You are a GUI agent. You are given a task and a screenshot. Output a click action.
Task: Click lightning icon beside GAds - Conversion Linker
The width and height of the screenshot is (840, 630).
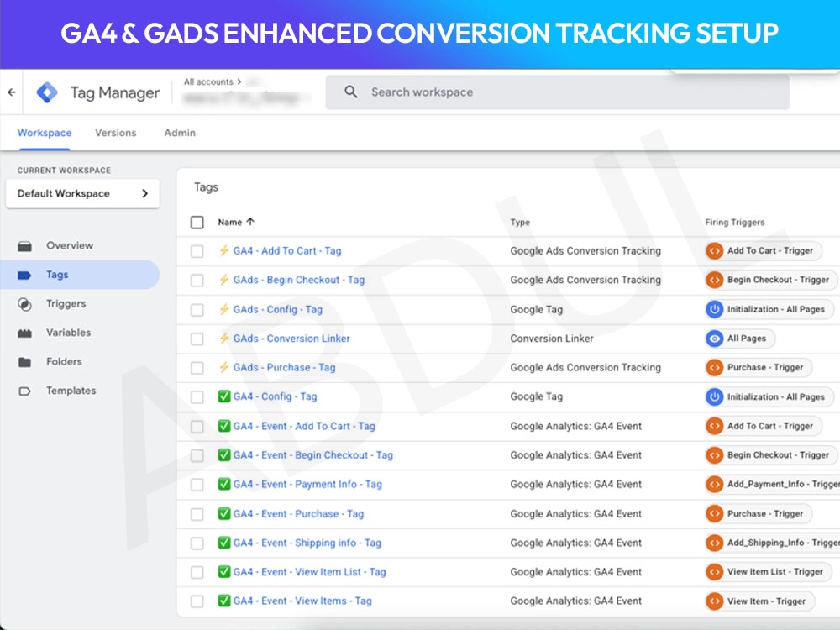(224, 338)
